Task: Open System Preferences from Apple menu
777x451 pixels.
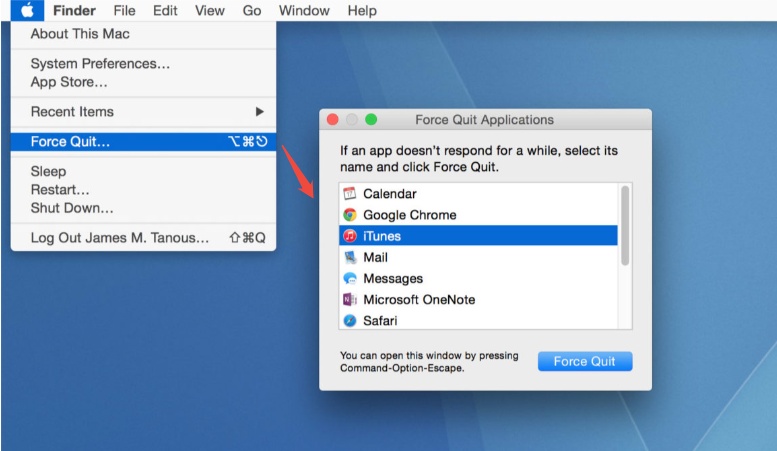Action: point(143,63)
